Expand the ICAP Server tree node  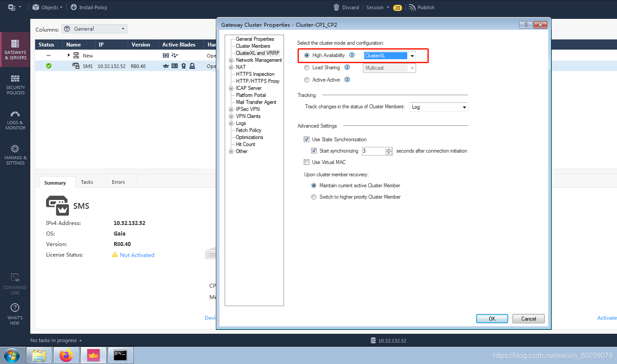231,88
